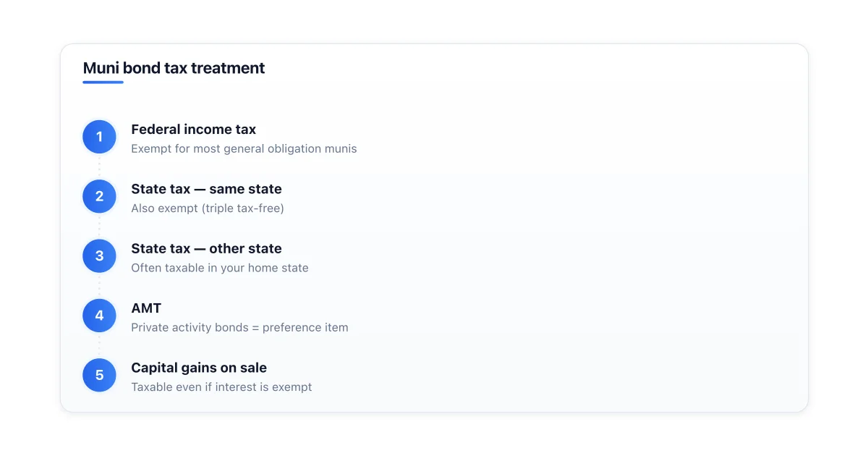
Task: Select the step 5 circle badge
Action: pyautogui.click(x=100, y=375)
